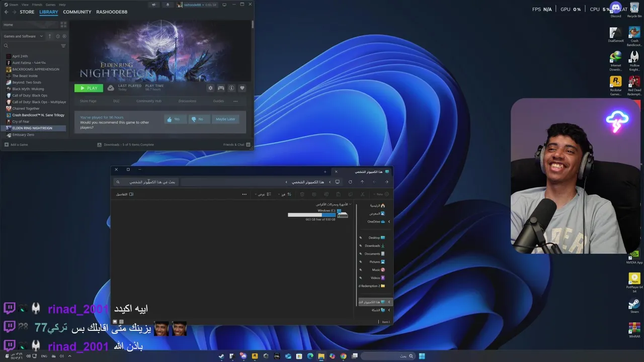Open RASHOODE88 profile tab
This screenshot has height=362, width=644.
click(112, 12)
